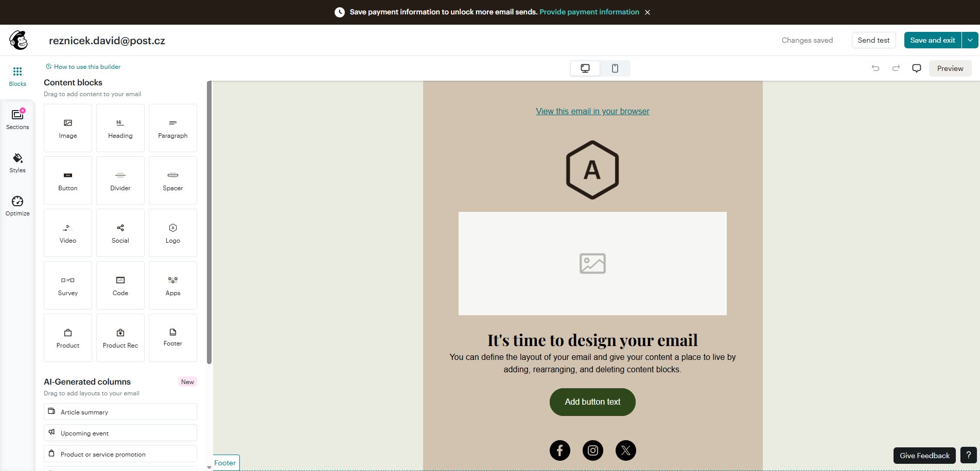Click the X social icon in the email
Screen dimensions: 980x471
[626, 450]
